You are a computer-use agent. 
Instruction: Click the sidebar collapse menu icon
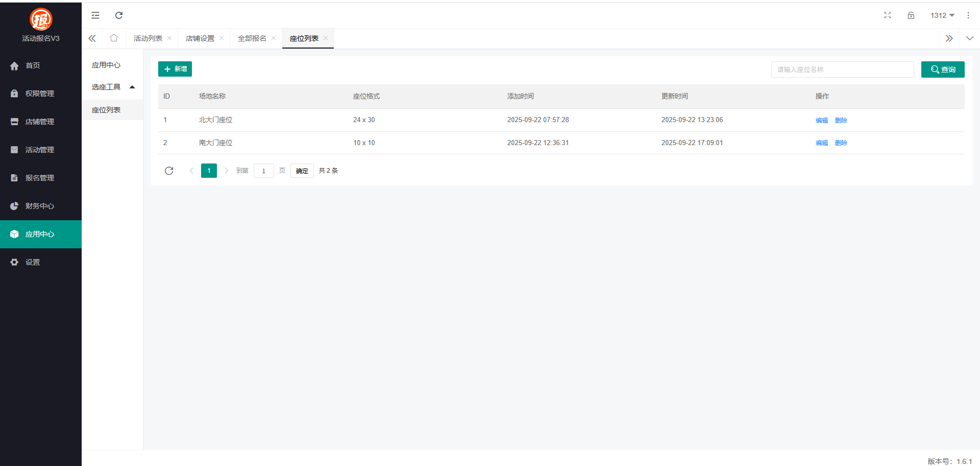[x=95, y=15]
